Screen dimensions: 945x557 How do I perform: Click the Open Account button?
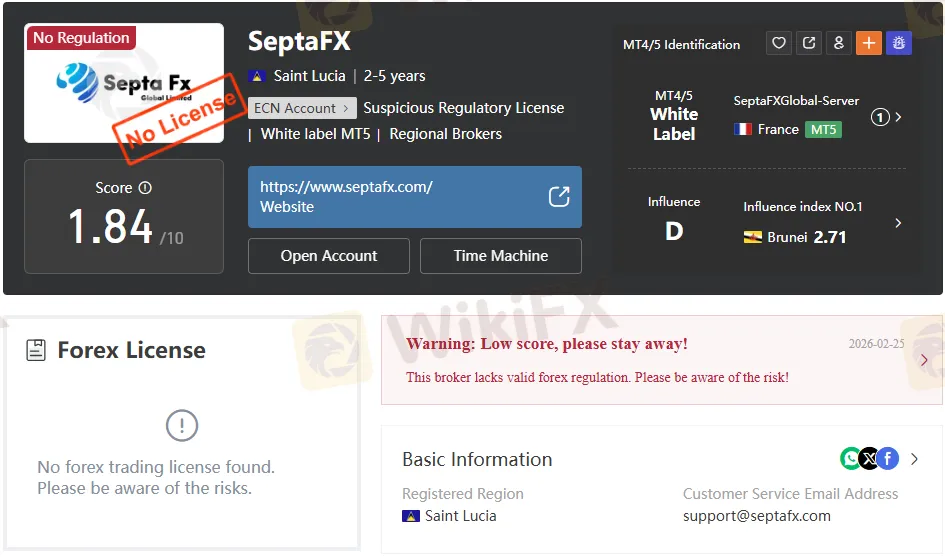[x=328, y=256]
